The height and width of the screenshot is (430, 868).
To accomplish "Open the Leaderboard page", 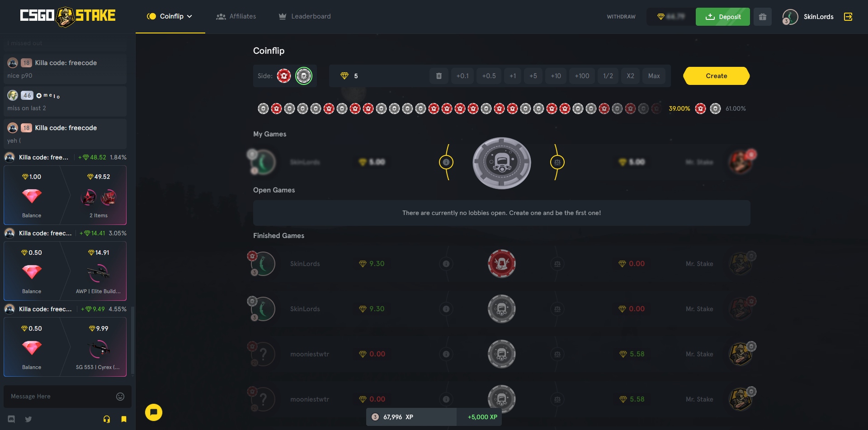I will coord(305,16).
